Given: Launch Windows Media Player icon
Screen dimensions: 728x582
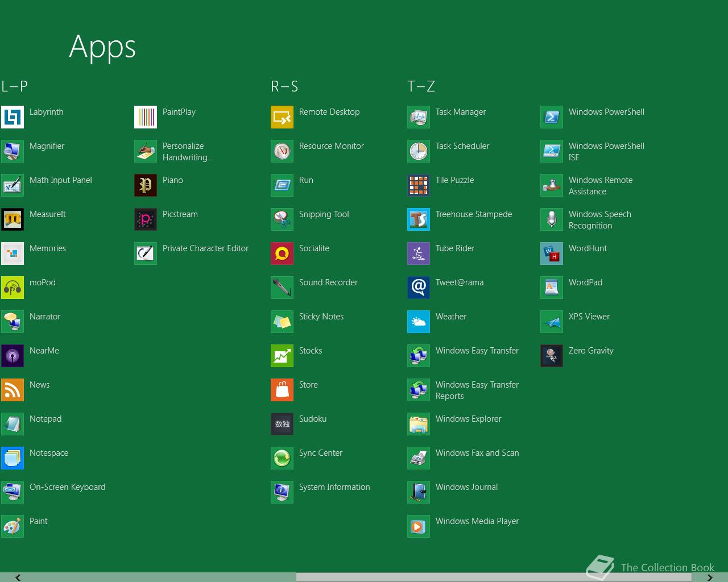Looking at the screenshot, I should 419,526.
